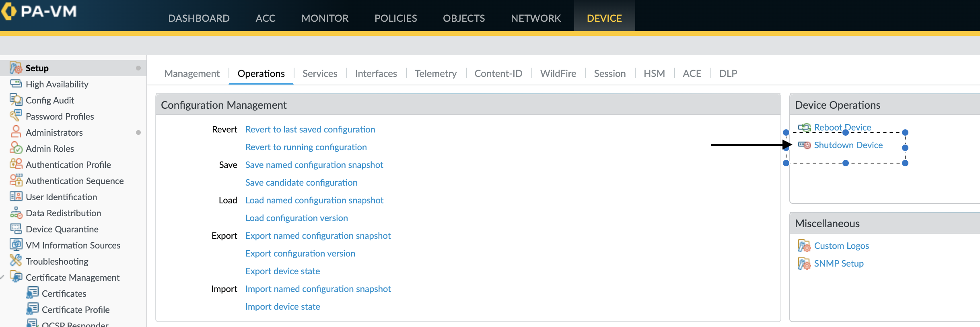Click Import device state link
The width and height of the screenshot is (980, 327).
[282, 306]
